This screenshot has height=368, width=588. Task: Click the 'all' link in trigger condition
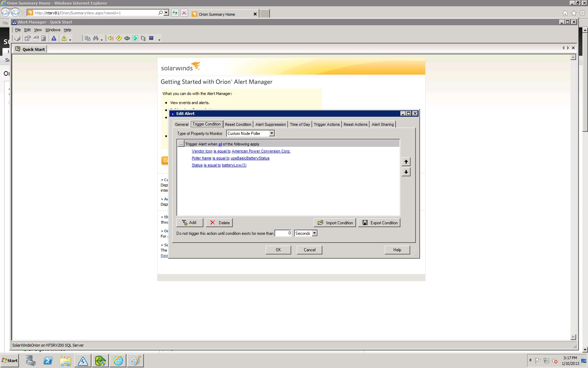220,144
